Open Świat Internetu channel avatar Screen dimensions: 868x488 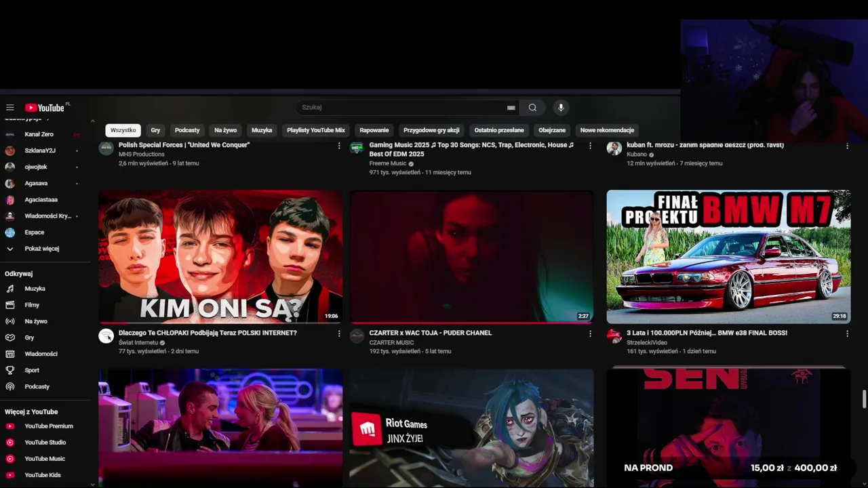click(106, 336)
